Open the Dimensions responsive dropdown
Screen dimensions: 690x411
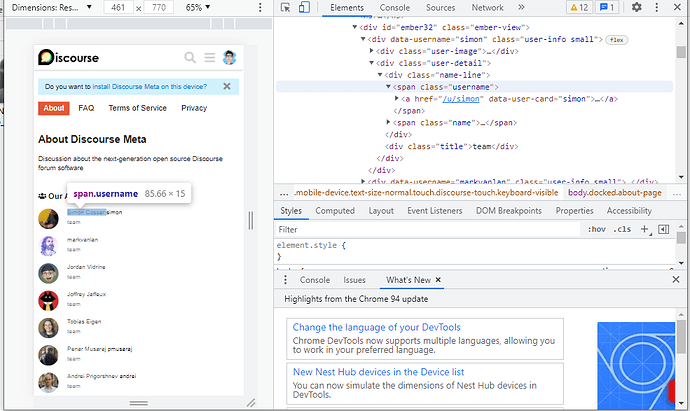click(51, 7)
